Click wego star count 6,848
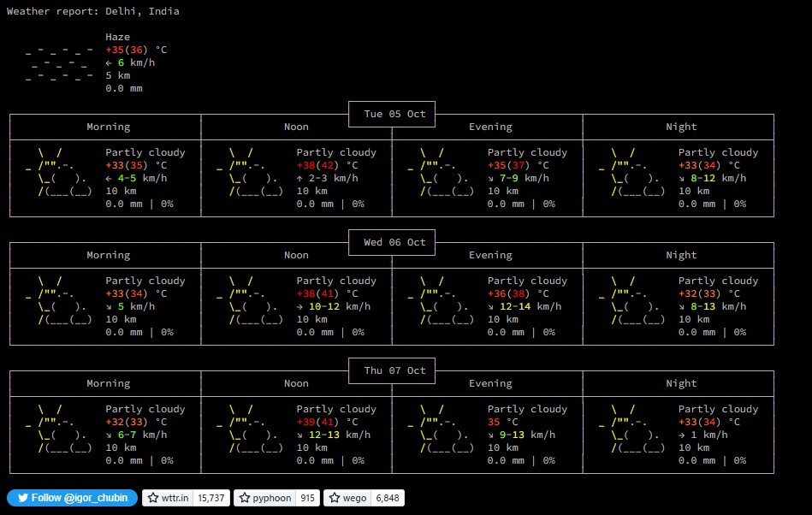Screen dimensions: 812x515 tap(388, 498)
